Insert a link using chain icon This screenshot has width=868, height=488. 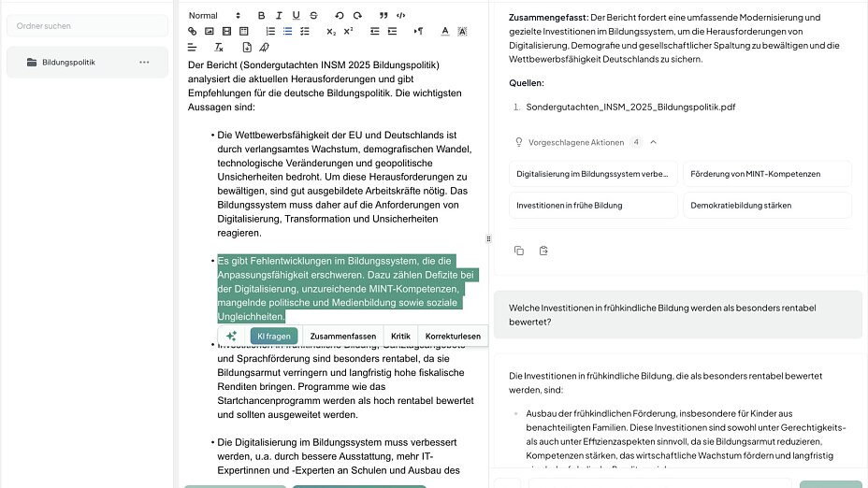point(193,31)
